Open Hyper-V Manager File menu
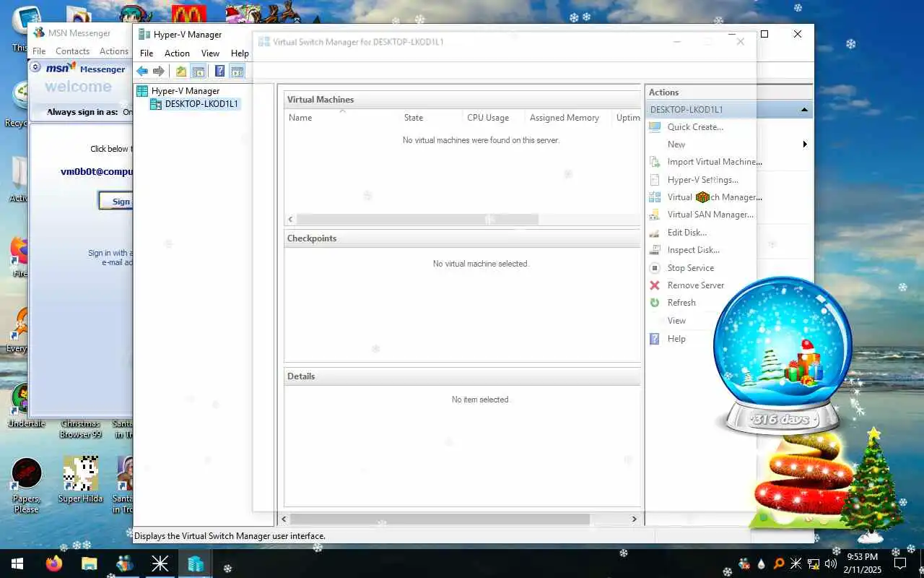 (x=147, y=53)
